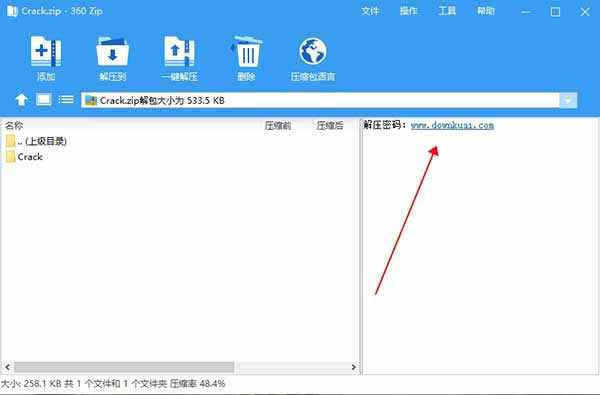
Task: Open the 压缩包语言 globe icon
Action: 313,58
